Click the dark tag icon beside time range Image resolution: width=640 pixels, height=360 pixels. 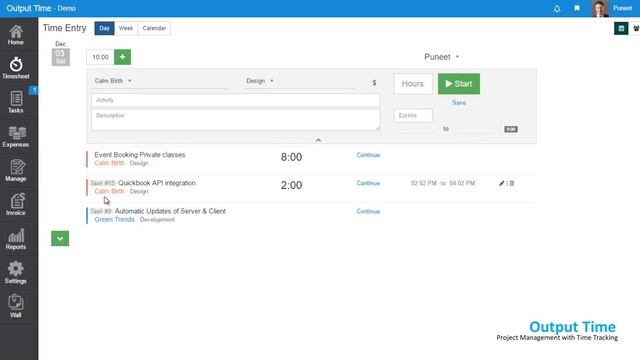pos(511,129)
